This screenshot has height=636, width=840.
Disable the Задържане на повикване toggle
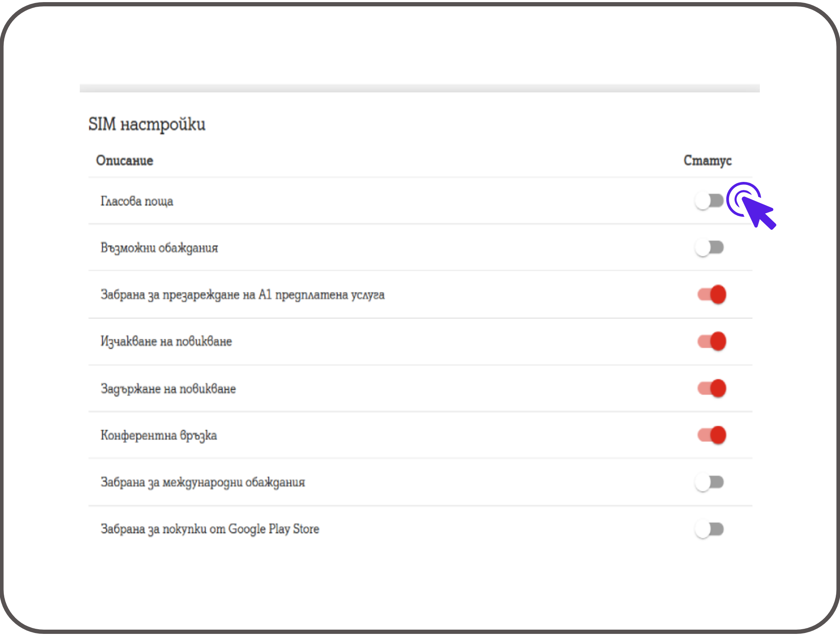pyautogui.click(x=712, y=388)
